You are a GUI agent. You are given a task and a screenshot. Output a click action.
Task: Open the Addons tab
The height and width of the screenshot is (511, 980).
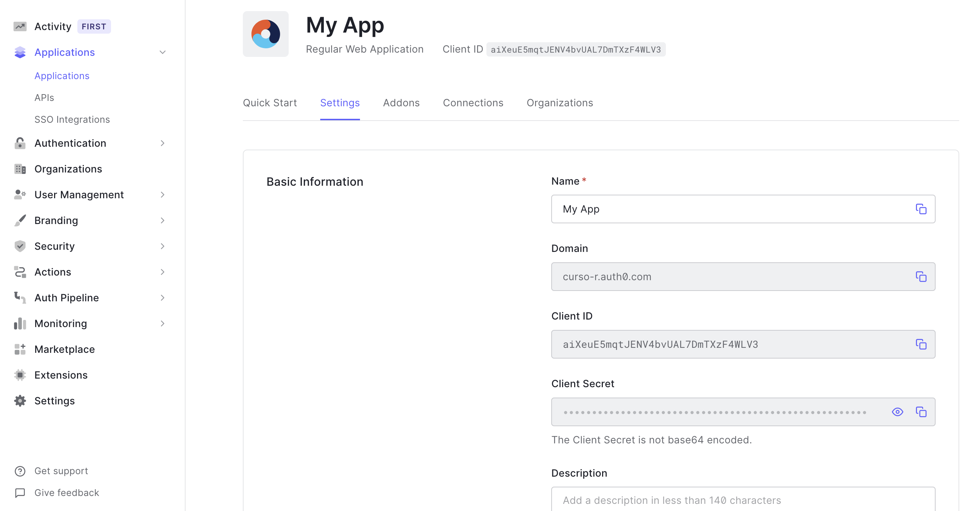point(401,103)
